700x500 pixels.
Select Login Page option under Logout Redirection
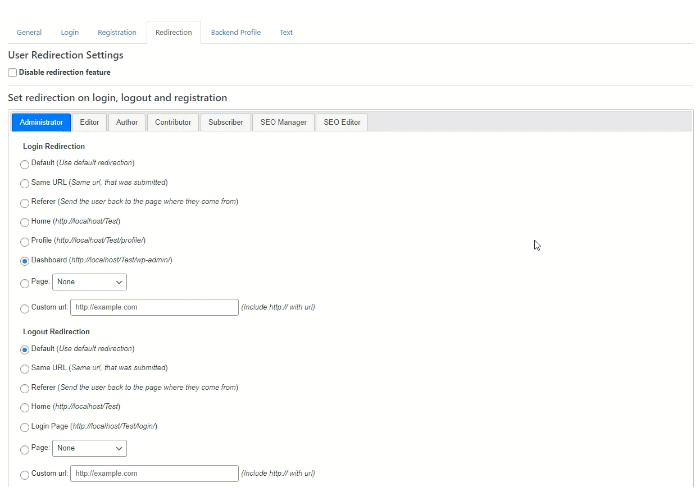click(x=25, y=427)
